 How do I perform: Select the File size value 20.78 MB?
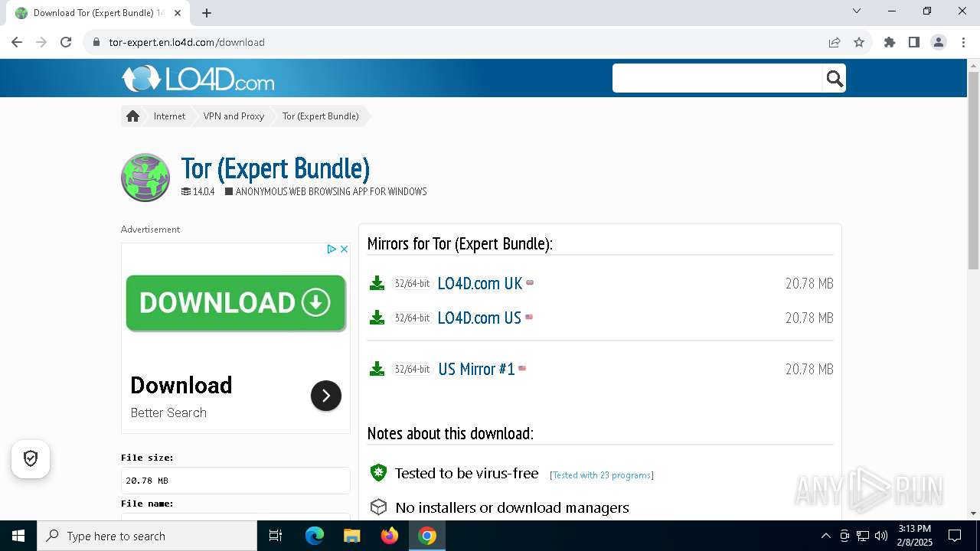147,481
